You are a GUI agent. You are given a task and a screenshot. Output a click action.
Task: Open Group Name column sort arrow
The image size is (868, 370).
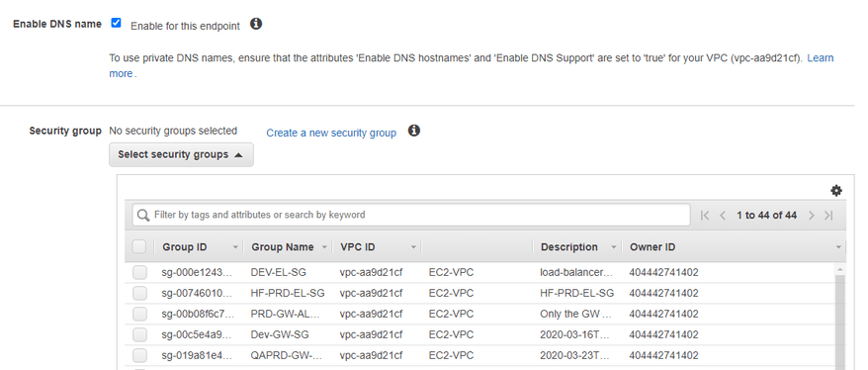click(324, 247)
